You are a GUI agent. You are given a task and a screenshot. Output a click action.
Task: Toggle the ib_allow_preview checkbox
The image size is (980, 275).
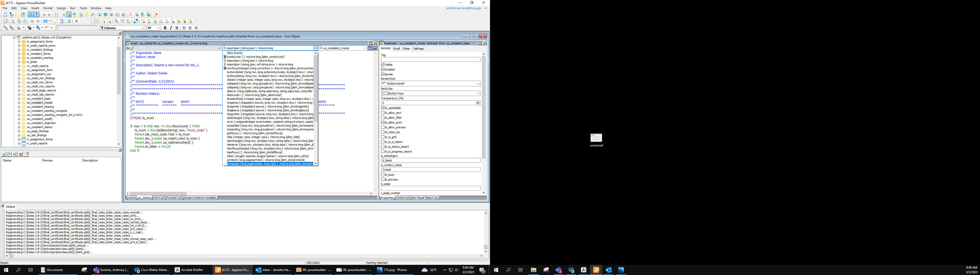click(383, 127)
